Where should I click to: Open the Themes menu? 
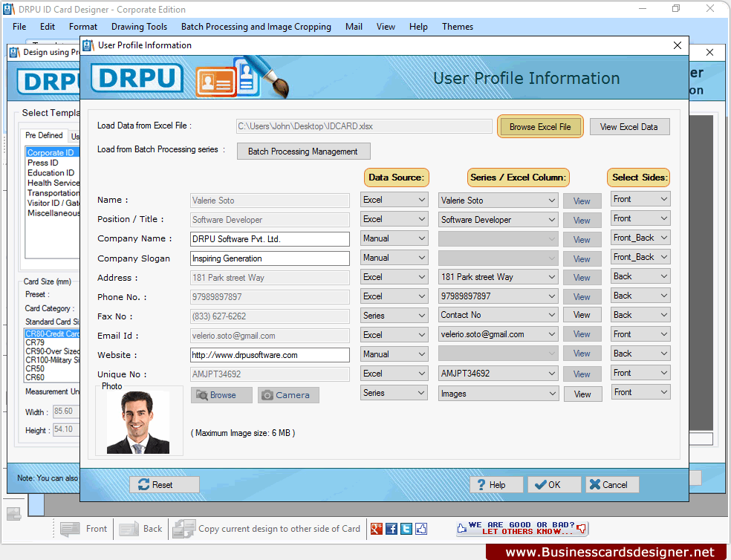point(458,27)
